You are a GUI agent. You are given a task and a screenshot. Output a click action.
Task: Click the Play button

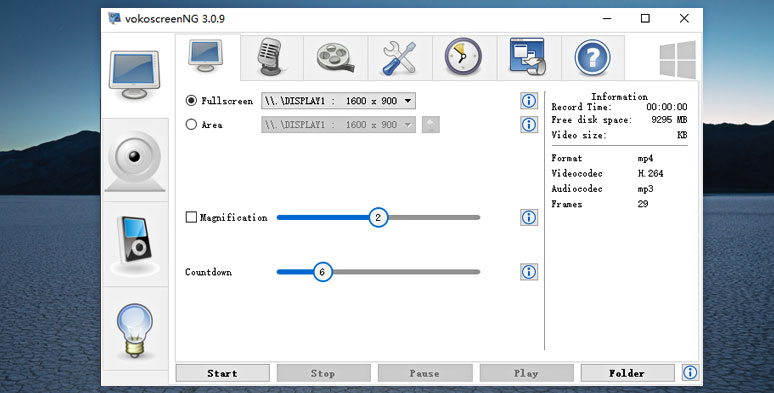[526, 373]
